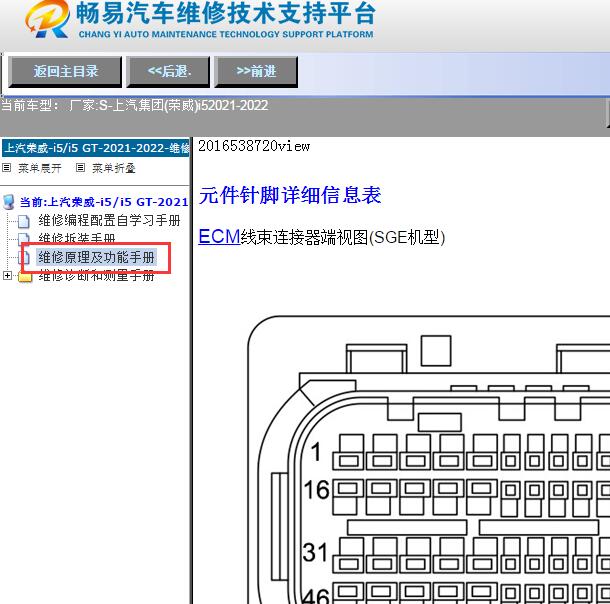Go back with the <<后退 button

[168, 71]
